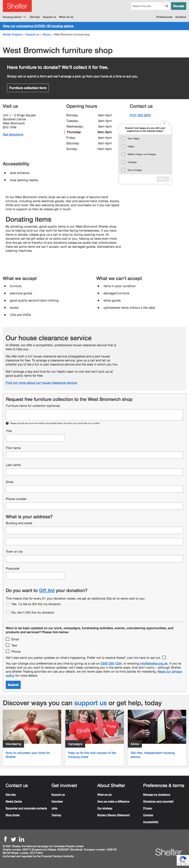Tick the Email updates checkbox
The height and width of the screenshot is (868, 189).
[x=7, y=639]
